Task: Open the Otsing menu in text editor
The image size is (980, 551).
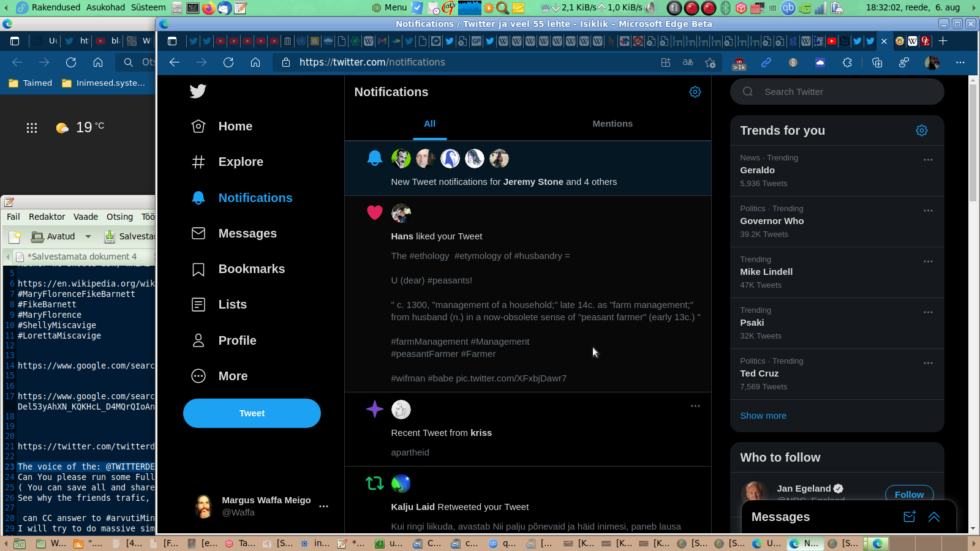Action: 119,217
